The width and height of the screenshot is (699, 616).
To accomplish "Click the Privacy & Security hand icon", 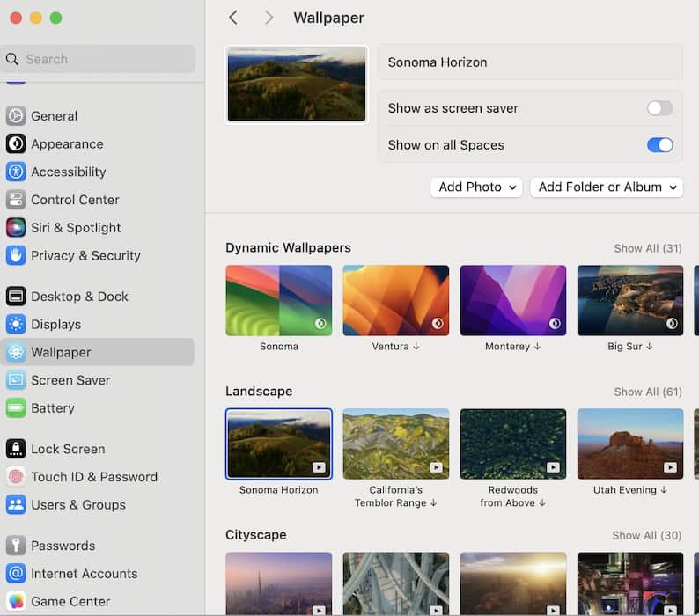I will [16, 255].
